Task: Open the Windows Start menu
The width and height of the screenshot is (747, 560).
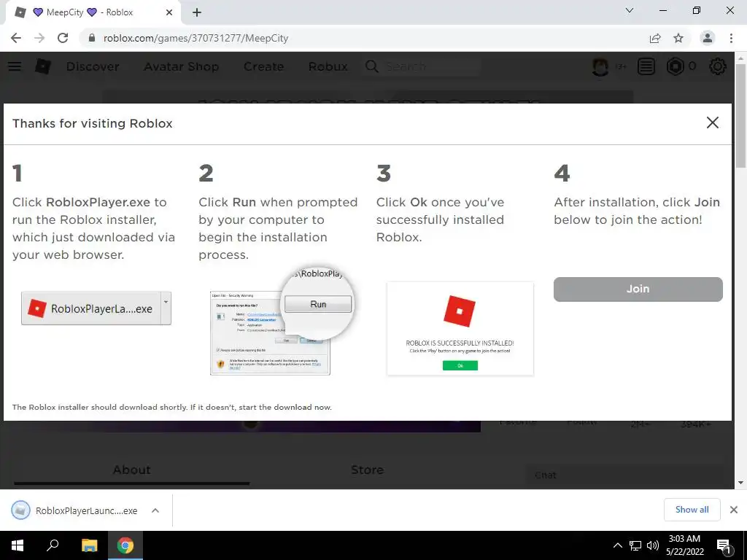Action: [x=18, y=545]
